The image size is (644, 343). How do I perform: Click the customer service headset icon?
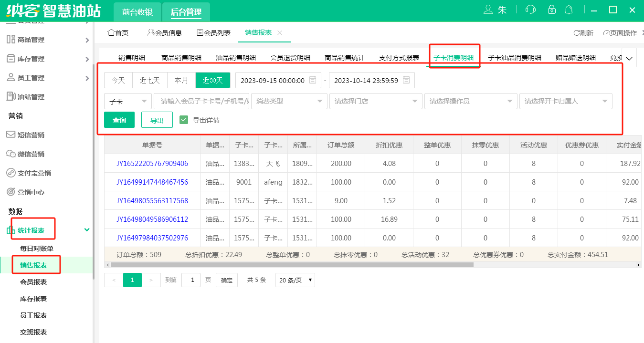(x=530, y=10)
